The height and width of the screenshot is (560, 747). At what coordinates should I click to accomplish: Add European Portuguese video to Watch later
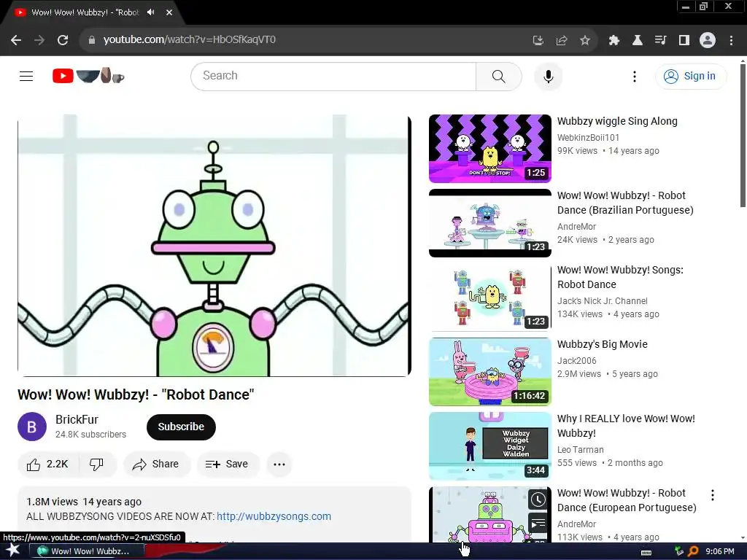(x=538, y=499)
